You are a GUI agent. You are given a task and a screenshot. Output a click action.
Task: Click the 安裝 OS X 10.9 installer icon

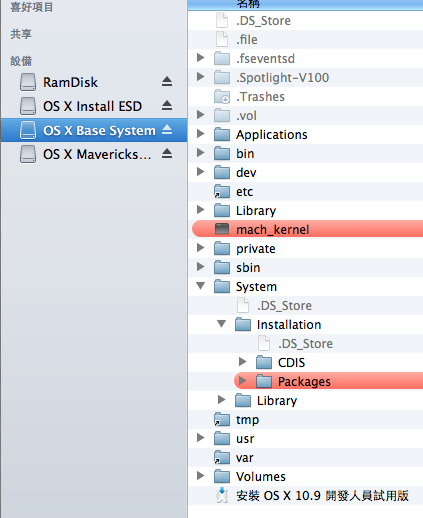click(222, 495)
